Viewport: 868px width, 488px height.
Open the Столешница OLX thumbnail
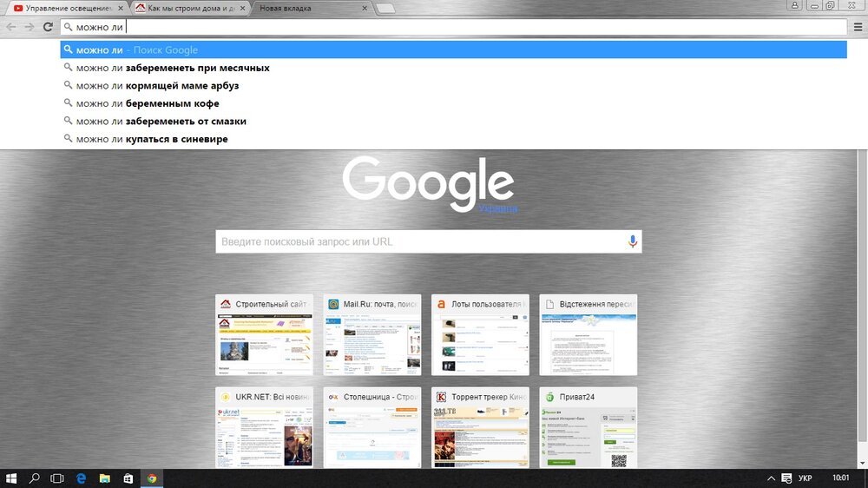click(x=372, y=427)
